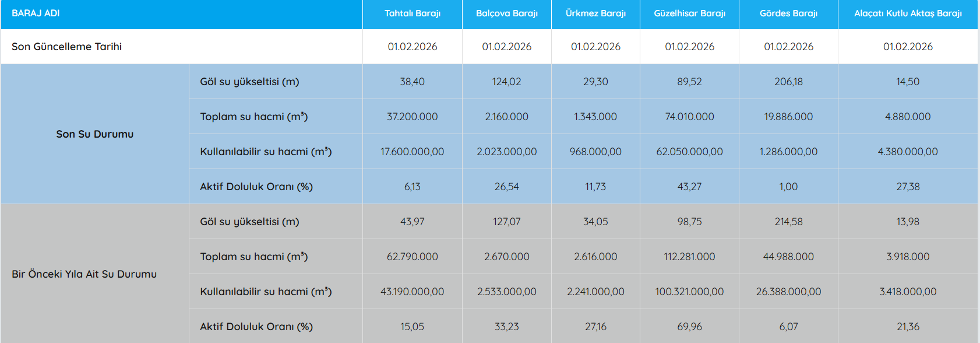Viewport: 980px width, 343px height.
Task: Click the current Kullanılabilir su hacmi row label
Action: (x=266, y=152)
